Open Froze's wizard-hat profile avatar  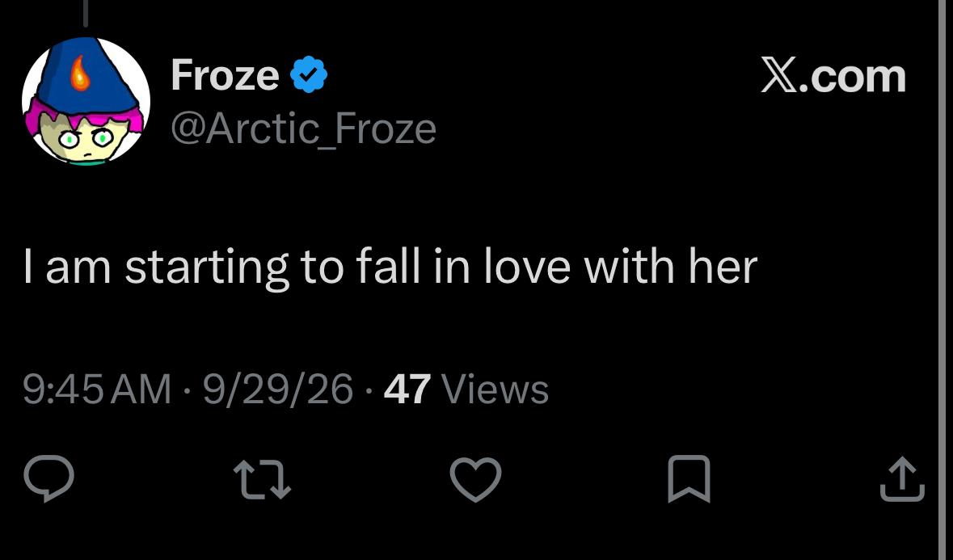coord(86,101)
